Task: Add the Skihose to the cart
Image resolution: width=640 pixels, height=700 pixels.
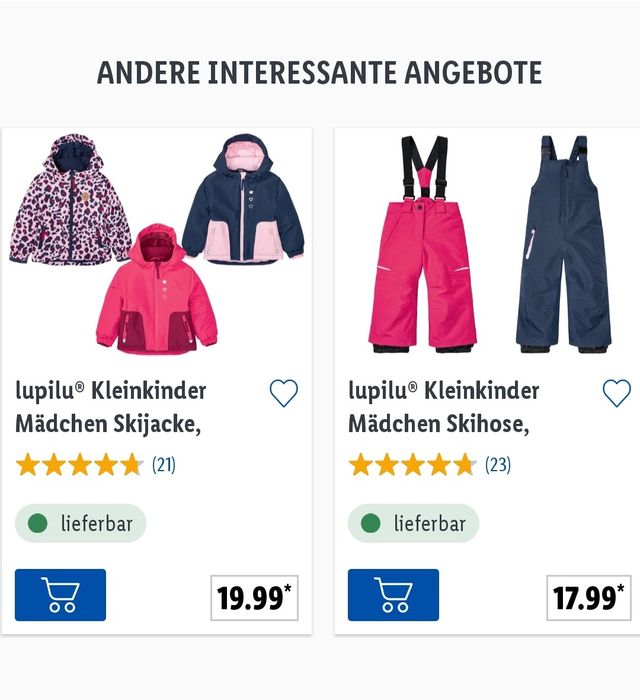Action: pos(393,595)
